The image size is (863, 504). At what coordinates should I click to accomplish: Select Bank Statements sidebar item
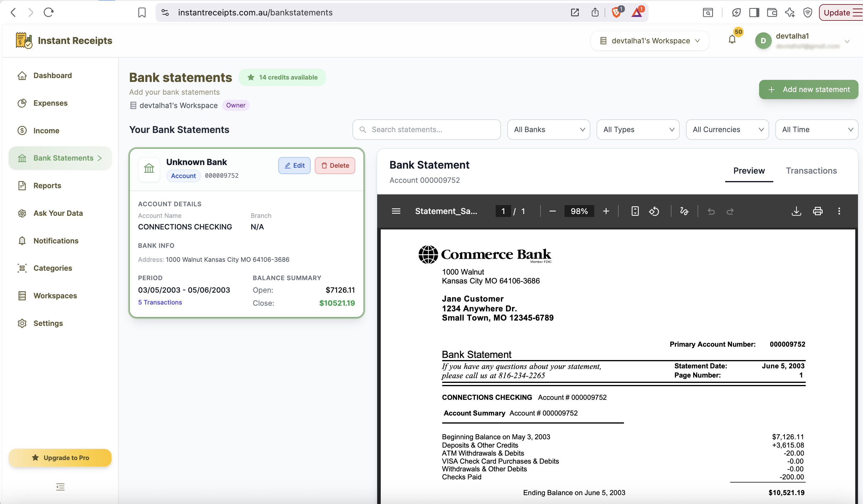[60, 158]
